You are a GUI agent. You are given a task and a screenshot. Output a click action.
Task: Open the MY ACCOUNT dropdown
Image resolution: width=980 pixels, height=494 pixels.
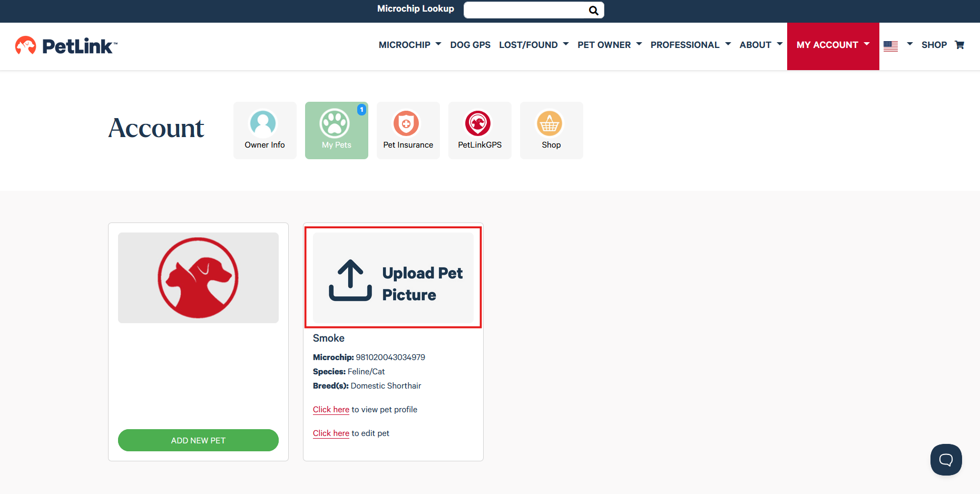(x=833, y=46)
